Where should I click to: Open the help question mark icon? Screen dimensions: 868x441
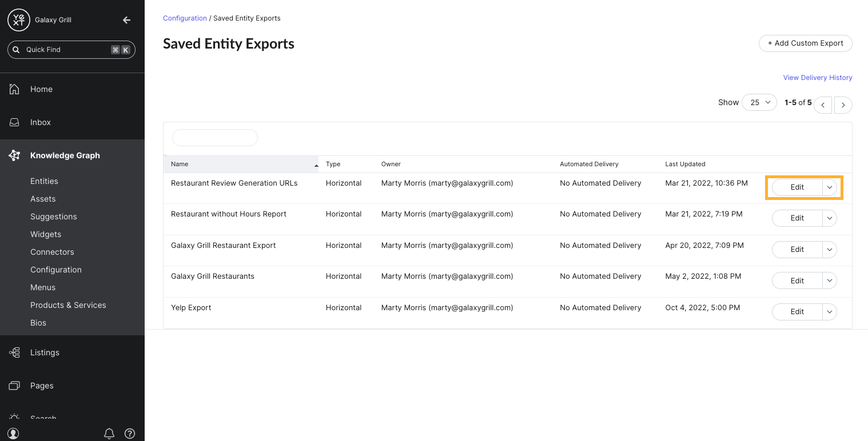coord(130,434)
